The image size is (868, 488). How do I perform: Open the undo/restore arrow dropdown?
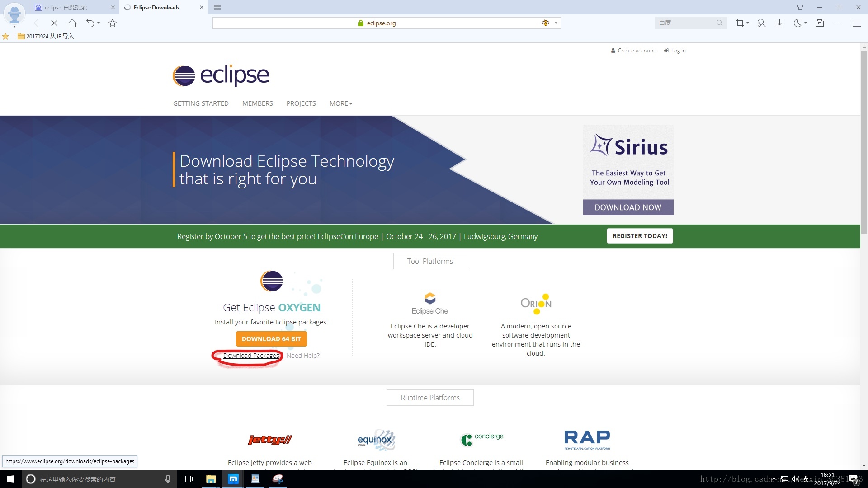tap(99, 23)
